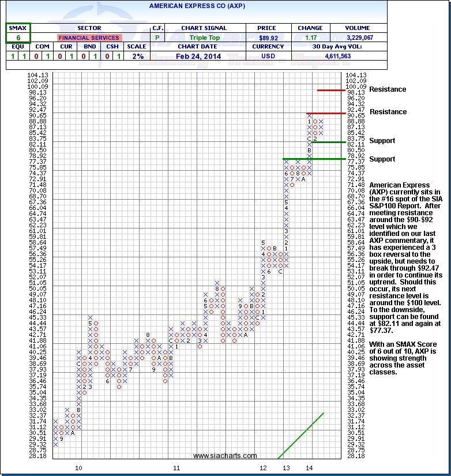Click the 2% scale value

pos(137,56)
